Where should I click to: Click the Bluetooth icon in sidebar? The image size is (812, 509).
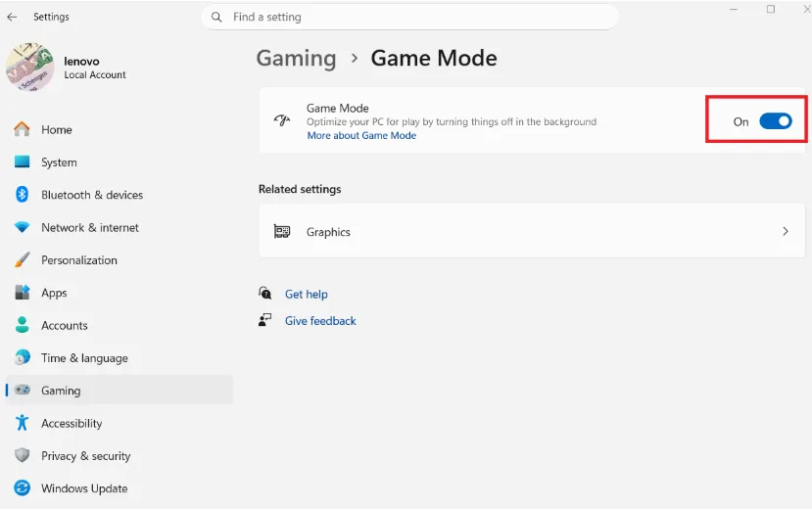(22, 195)
